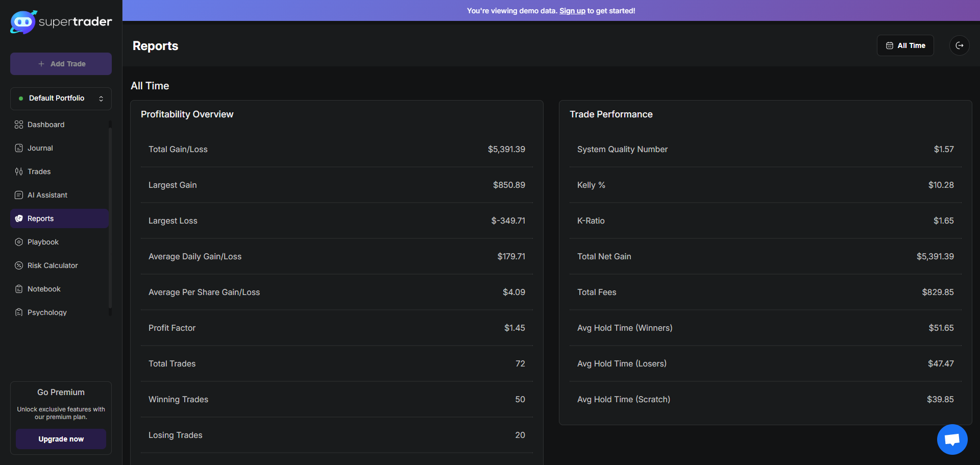The width and height of the screenshot is (980, 465).
Task: Open the live chat bubble widget
Action: (x=952, y=439)
